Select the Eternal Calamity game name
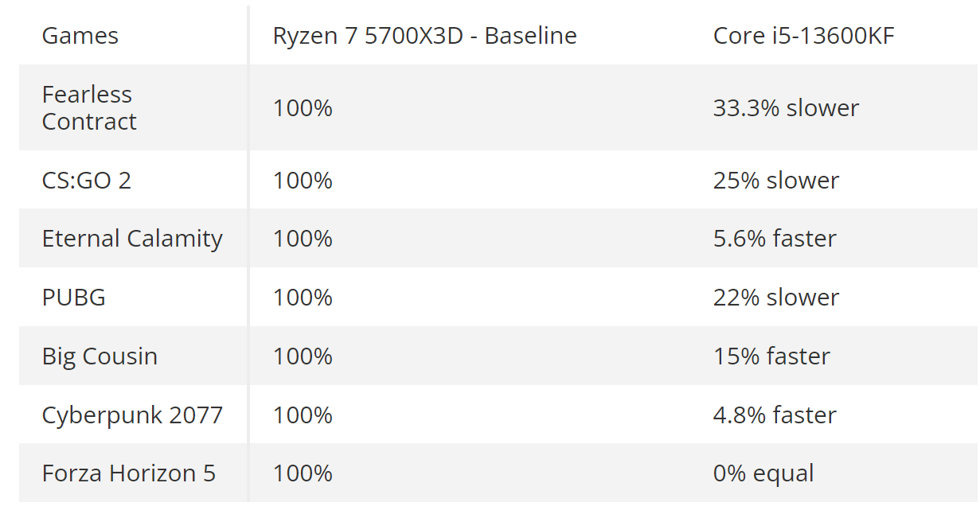 (132, 239)
